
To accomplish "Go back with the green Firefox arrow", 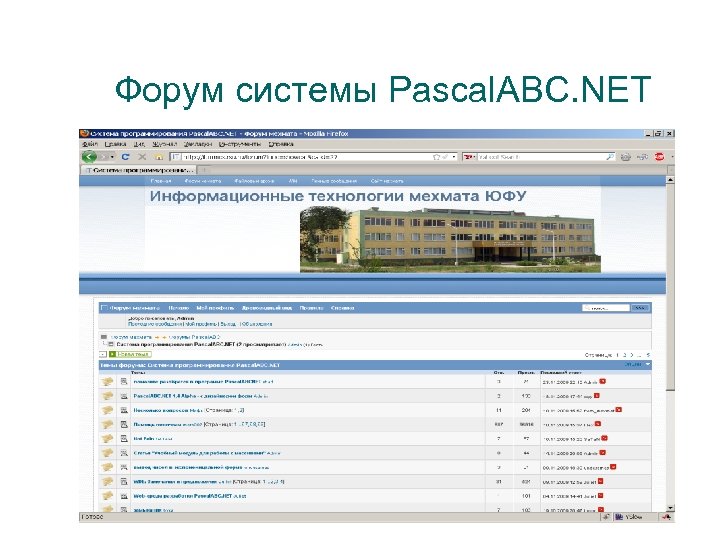I will coord(89,157).
